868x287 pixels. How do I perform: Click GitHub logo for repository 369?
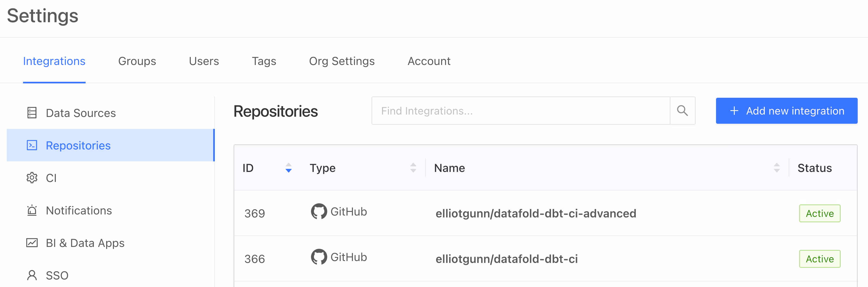[319, 211]
